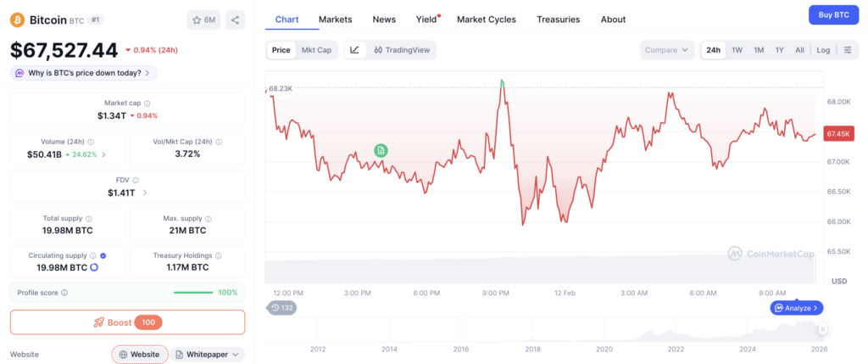The width and height of the screenshot is (868, 364).
Task: Open the Chart tab
Action: tap(287, 20)
